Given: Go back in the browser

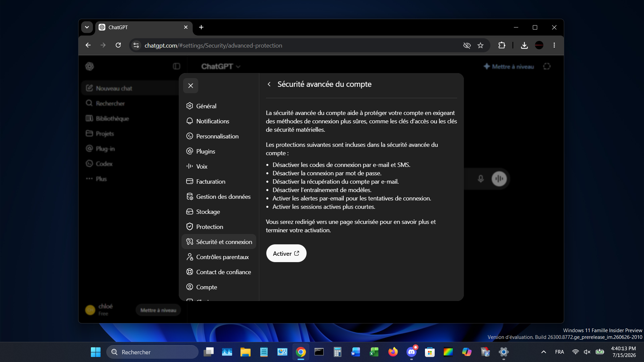Looking at the screenshot, I should click(x=88, y=45).
